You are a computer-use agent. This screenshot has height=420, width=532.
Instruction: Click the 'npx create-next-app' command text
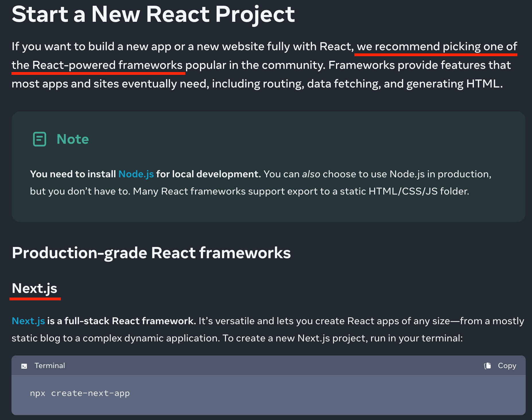tap(80, 393)
